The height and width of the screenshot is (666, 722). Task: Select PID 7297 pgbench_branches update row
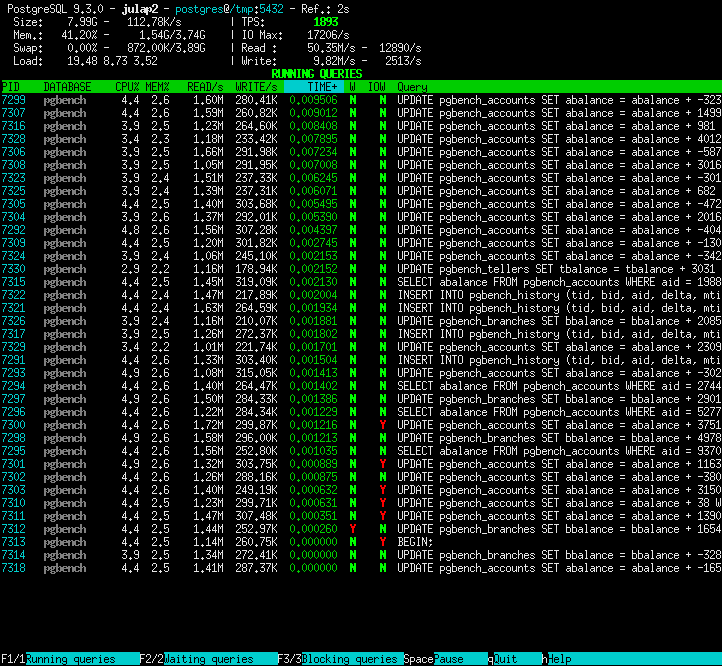[361, 399]
